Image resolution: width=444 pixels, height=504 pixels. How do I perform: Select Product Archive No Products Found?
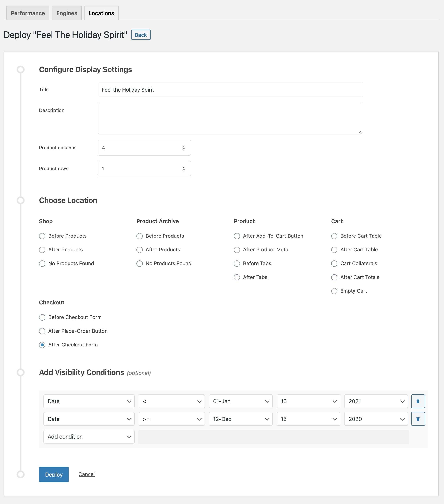(x=139, y=264)
